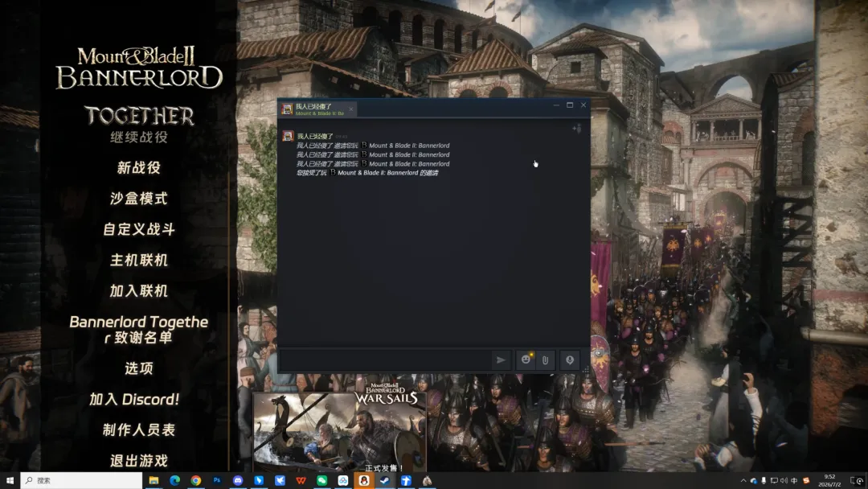Click 退出游戏 to quit

139,461
